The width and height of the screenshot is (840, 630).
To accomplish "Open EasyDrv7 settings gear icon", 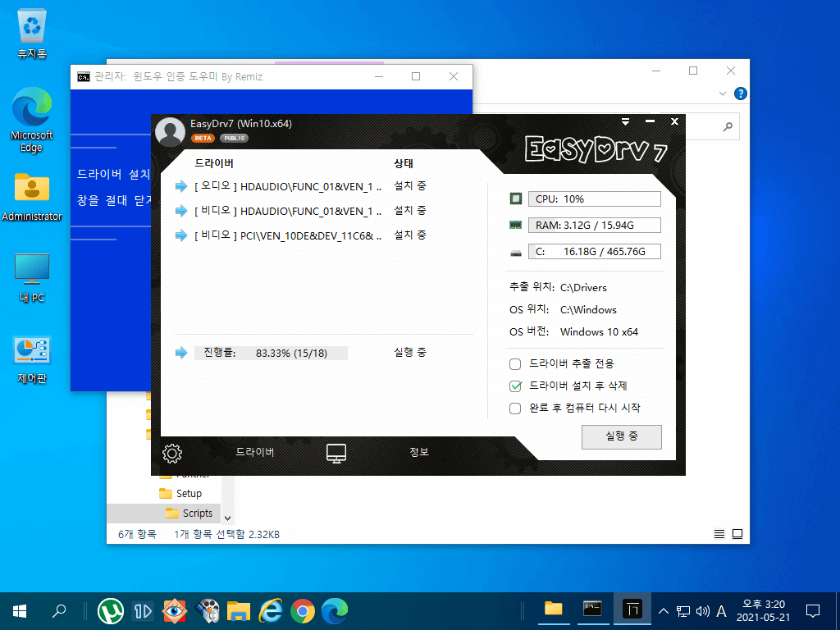I will pos(172,453).
